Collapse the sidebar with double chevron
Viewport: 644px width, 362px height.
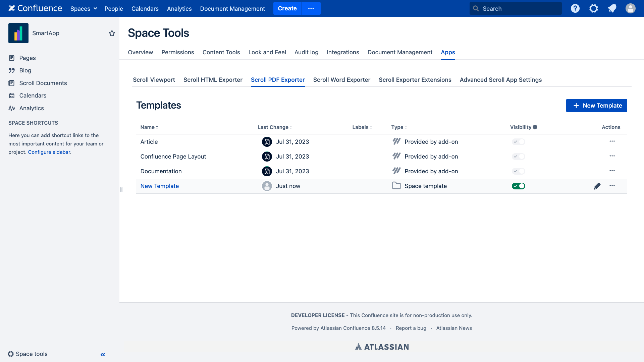pos(103,354)
